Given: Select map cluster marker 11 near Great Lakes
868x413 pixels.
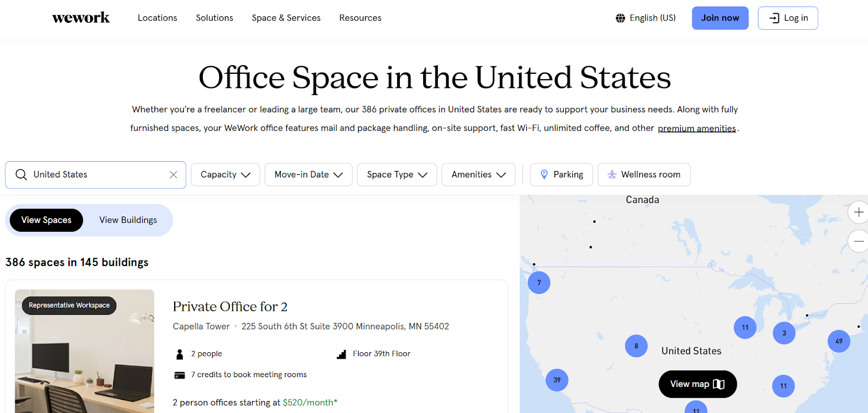Looking at the screenshot, I should pos(745,327).
